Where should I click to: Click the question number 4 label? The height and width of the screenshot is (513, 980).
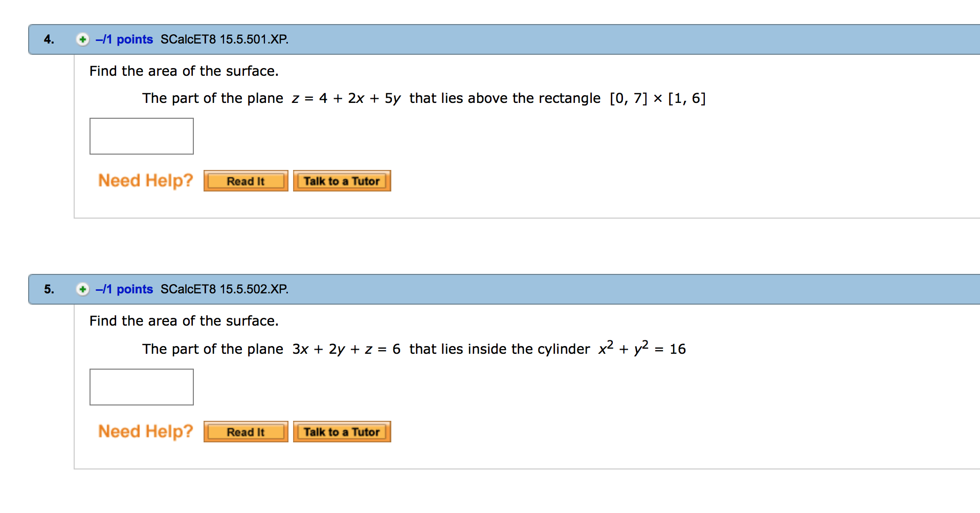(49, 39)
